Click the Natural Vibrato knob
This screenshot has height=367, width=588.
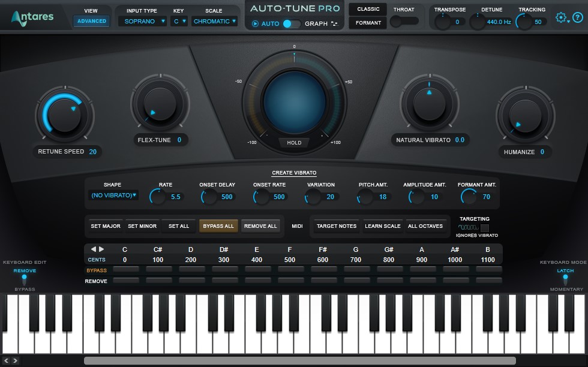(x=430, y=104)
